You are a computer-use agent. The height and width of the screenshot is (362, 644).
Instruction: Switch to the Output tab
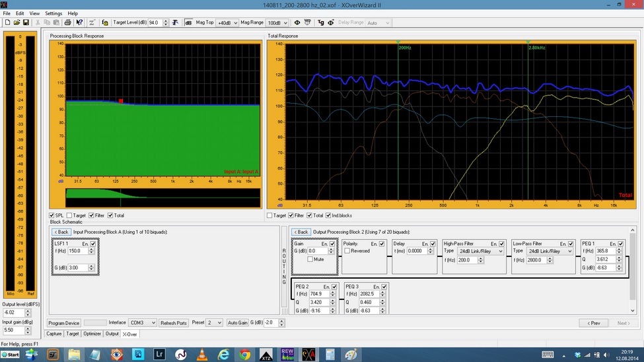point(112,334)
